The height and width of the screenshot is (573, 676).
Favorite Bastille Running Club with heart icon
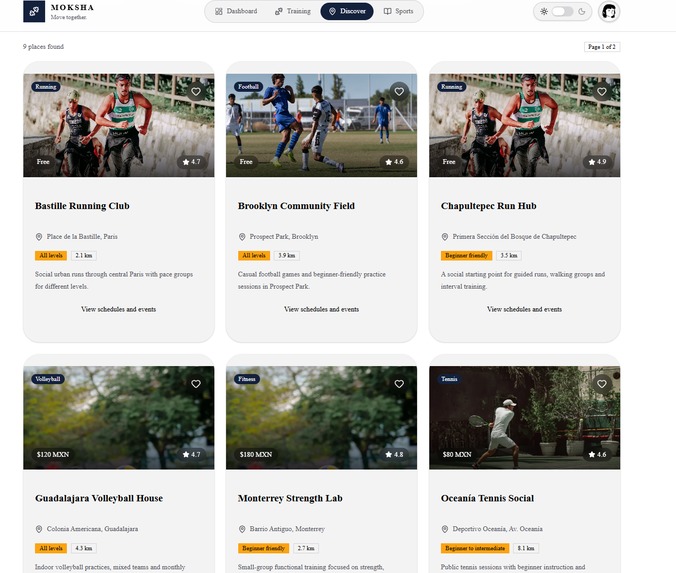(x=196, y=91)
